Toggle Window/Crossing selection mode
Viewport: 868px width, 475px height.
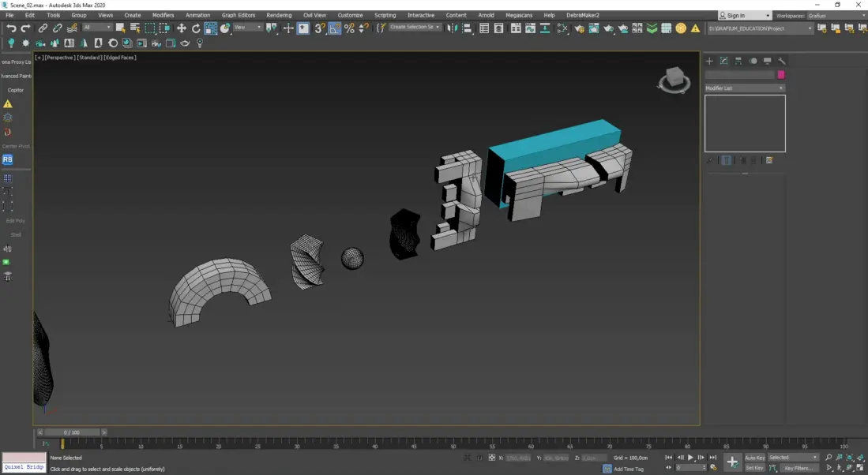click(x=163, y=28)
